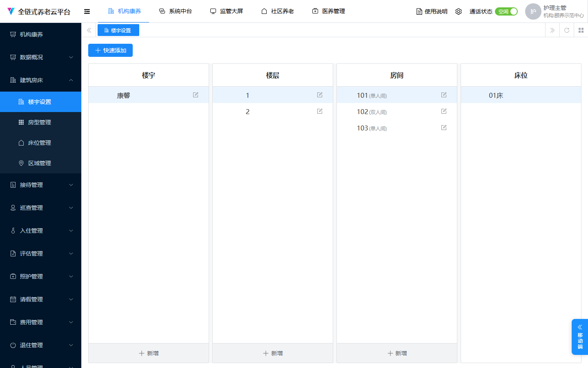Click the platform logo icon

click(x=11, y=11)
